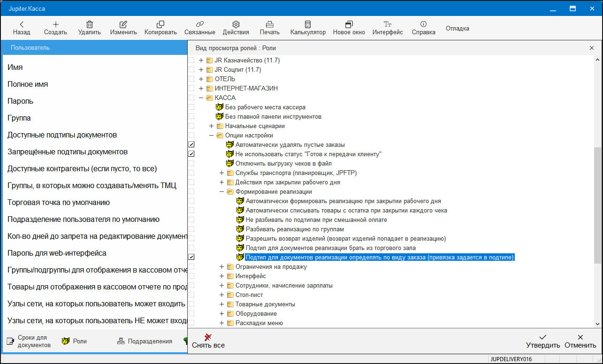The image size is (603, 364).
Task: Expand the Начальные сценарии folder
Action: [212, 126]
